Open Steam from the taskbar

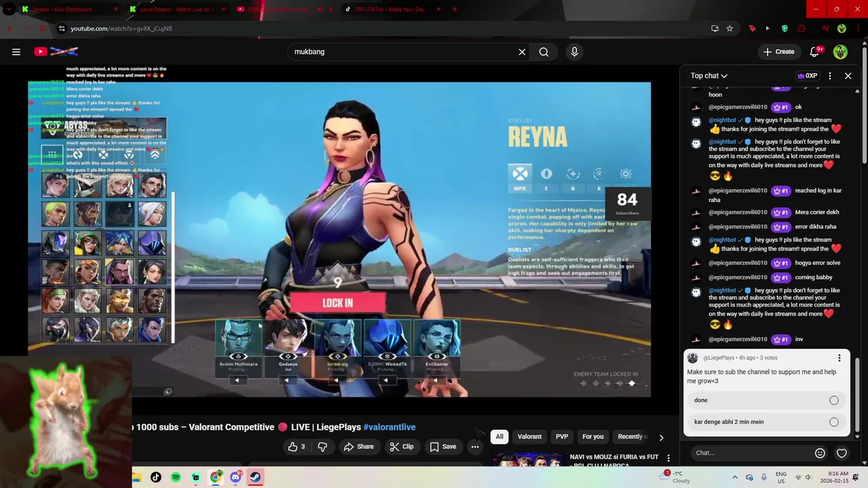pos(255,477)
